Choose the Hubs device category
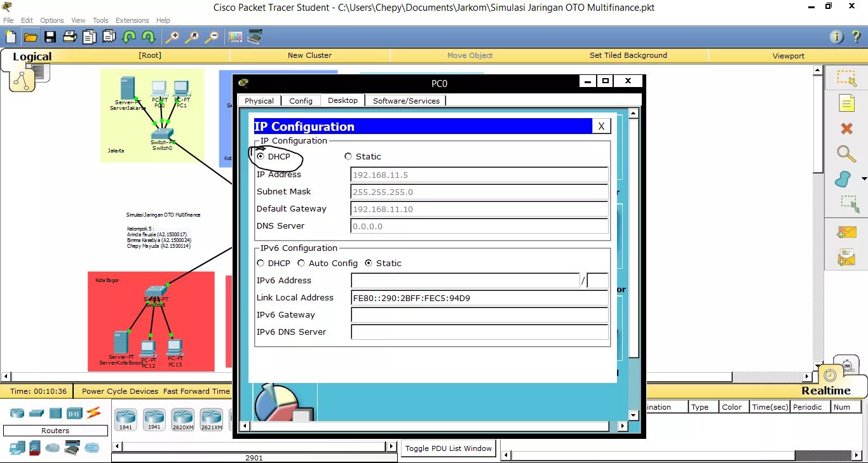 (x=55, y=413)
